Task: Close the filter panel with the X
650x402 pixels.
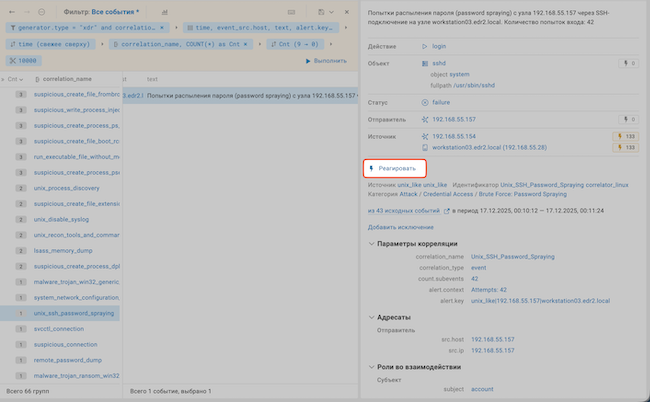Action: coord(347,12)
